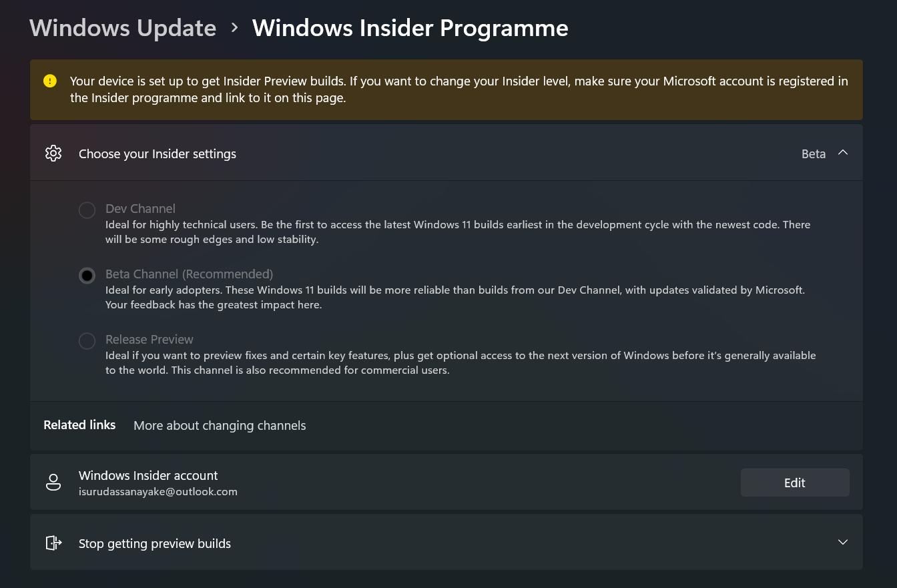The image size is (897, 588).
Task: Expand the Stop getting preview builds chevron
Action: [843, 542]
